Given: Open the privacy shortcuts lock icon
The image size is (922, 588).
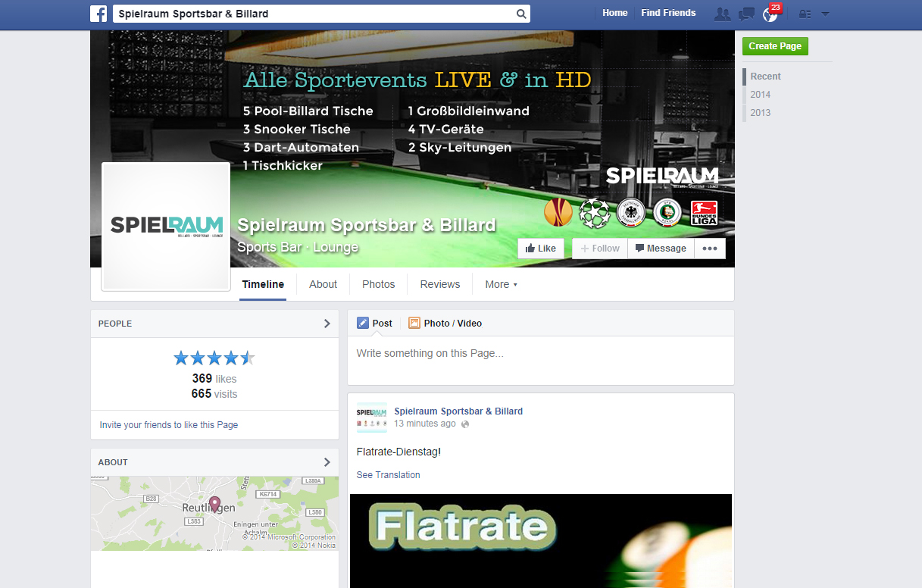Looking at the screenshot, I should [805, 14].
